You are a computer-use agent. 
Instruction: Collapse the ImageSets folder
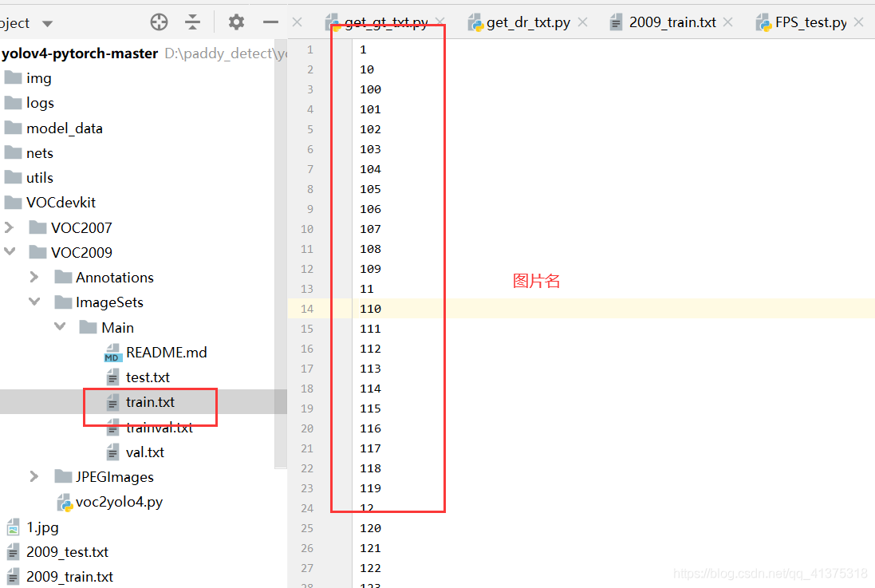[34, 302]
